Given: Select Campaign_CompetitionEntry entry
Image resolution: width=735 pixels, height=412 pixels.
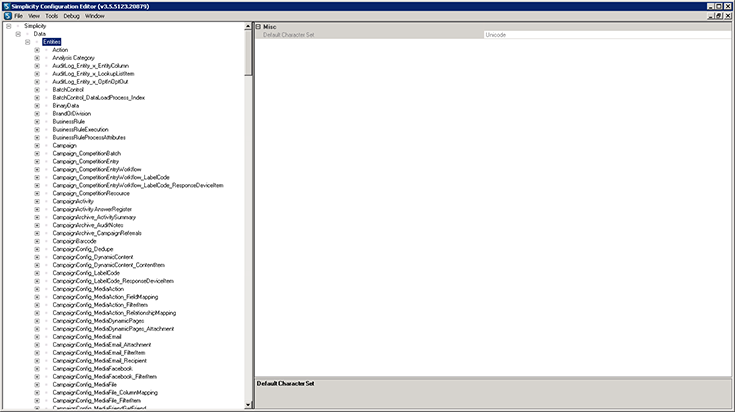Looking at the screenshot, I should (86, 161).
